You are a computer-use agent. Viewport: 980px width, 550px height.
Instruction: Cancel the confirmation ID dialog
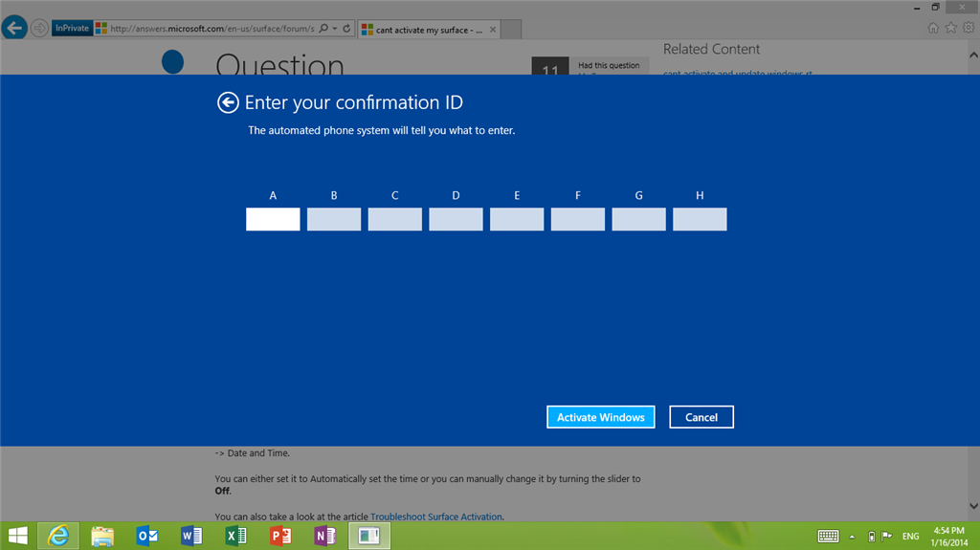pyautogui.click(x=702, y=417)
